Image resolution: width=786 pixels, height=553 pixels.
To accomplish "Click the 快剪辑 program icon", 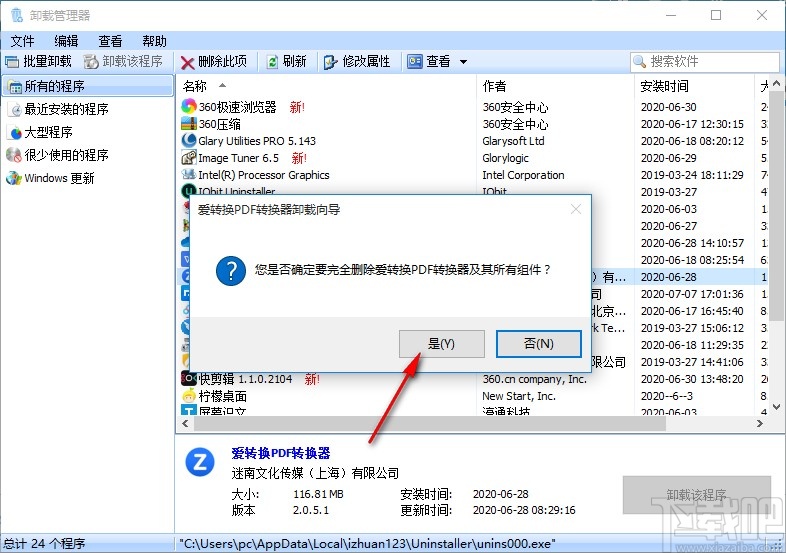I will (x=189, y=379).
